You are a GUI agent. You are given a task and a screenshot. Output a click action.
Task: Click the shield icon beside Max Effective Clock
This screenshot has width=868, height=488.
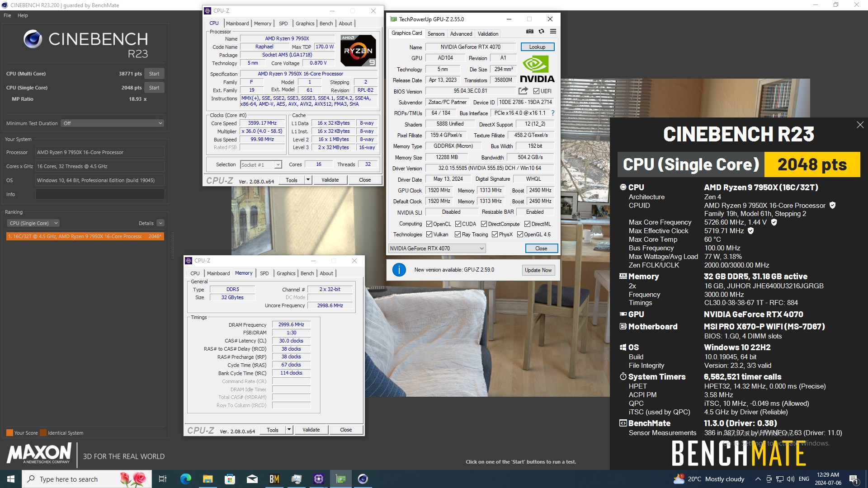[751, 230]
